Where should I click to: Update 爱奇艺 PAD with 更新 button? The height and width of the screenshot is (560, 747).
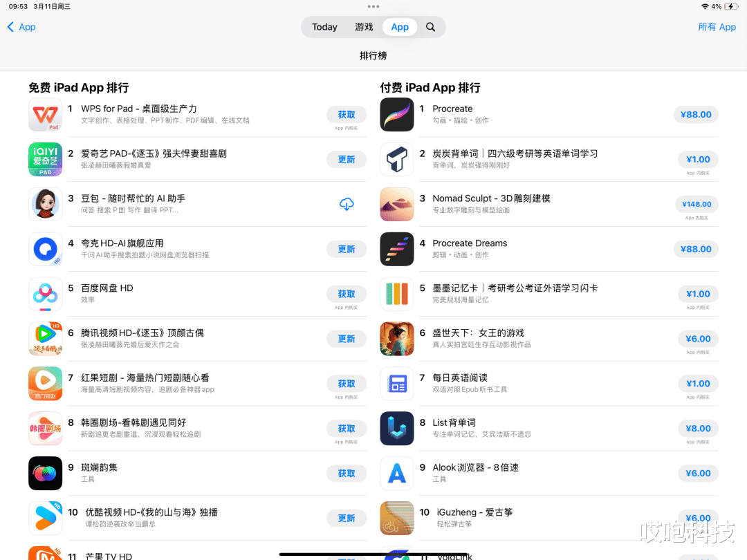(x=347, y=160)
